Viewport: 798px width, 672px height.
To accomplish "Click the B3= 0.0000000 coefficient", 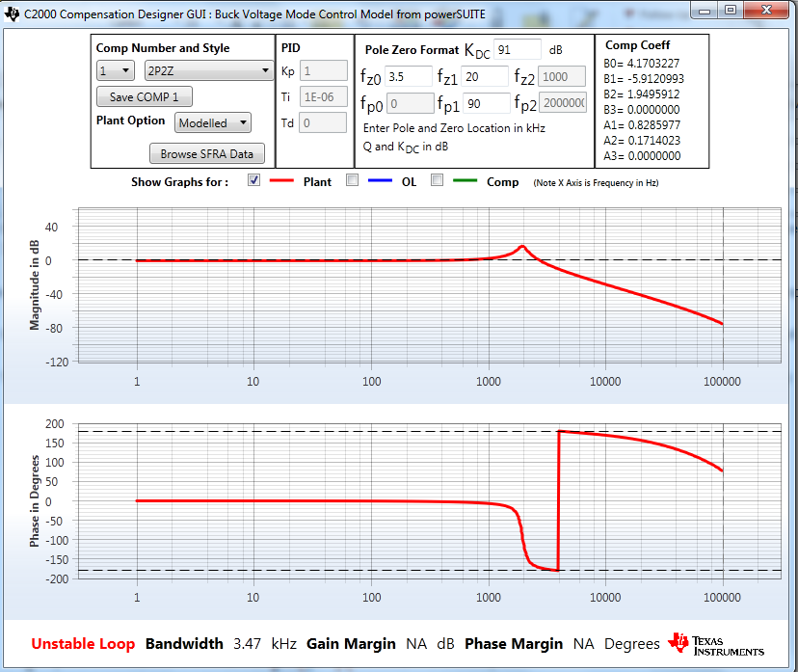I will pos(641,110).
